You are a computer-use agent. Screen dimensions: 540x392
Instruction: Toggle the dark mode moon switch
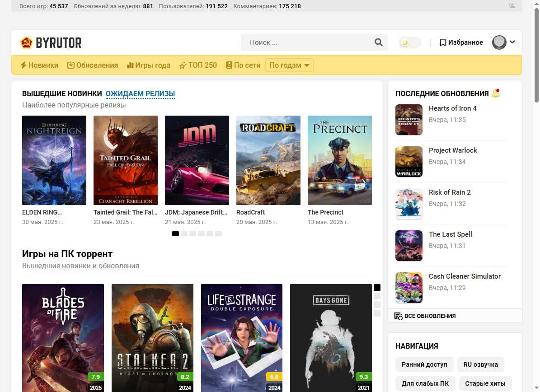click(x=409, y=42)
